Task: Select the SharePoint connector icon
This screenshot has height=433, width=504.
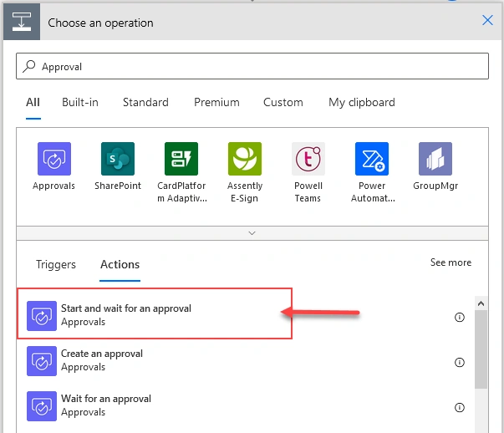Action: (118, 159)
